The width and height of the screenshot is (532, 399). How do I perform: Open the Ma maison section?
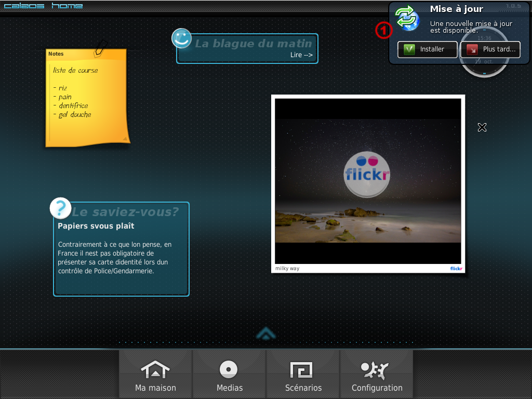tap(155, 375)
